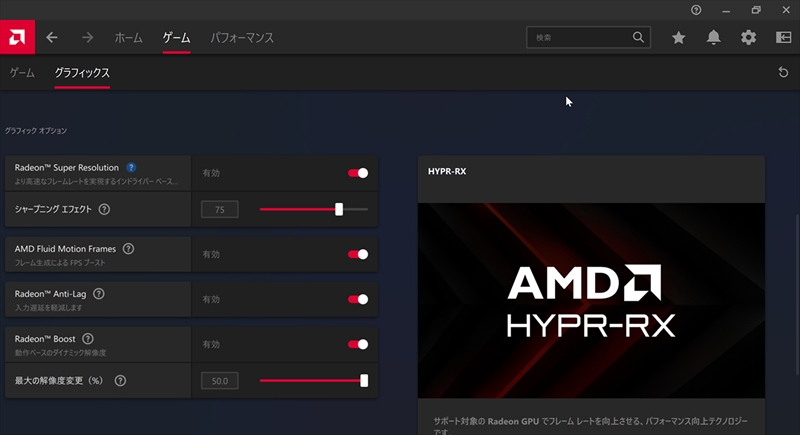800x435 pixels.
Task: Reset graphics settings with the reset arrow
Action: pos(783,72)
